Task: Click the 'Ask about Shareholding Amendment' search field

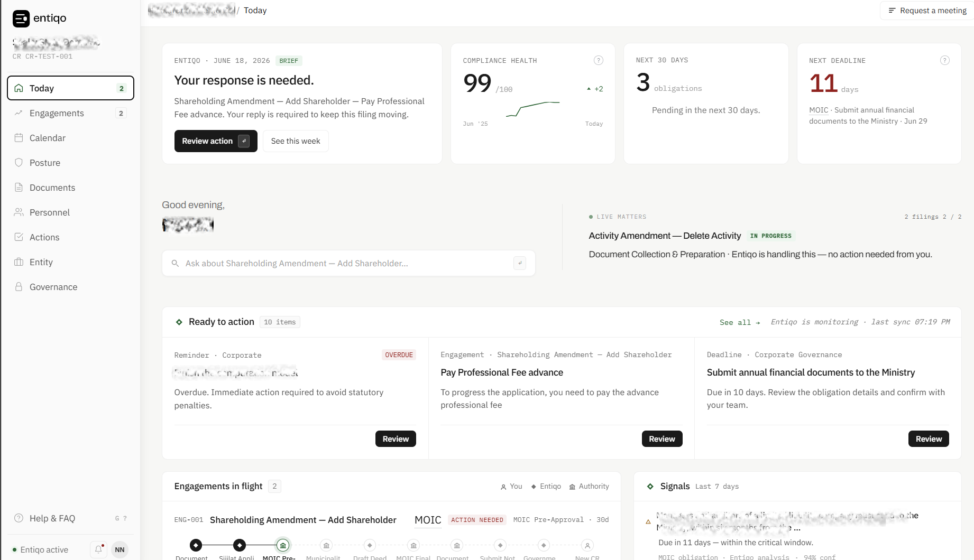Action: [348, 263]
